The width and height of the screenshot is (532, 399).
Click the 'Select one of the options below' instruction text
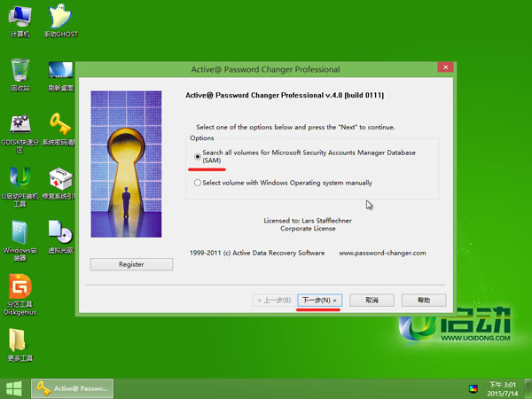tap(295, 127)
